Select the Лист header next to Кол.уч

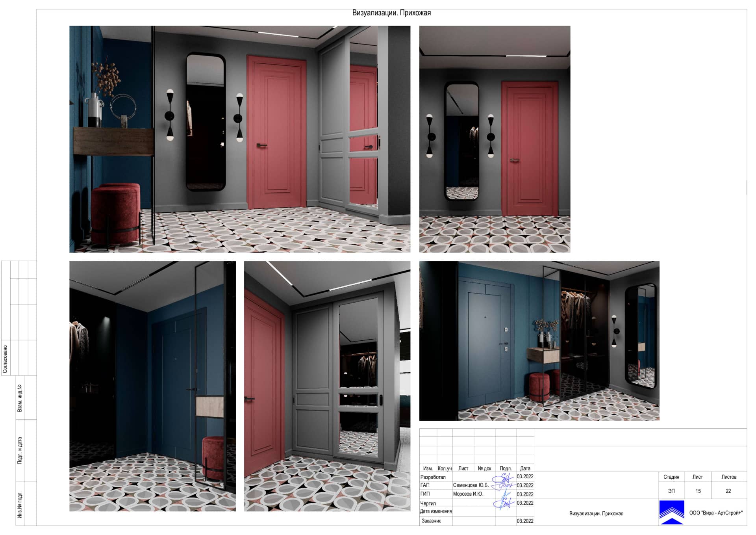click(463, 468)
